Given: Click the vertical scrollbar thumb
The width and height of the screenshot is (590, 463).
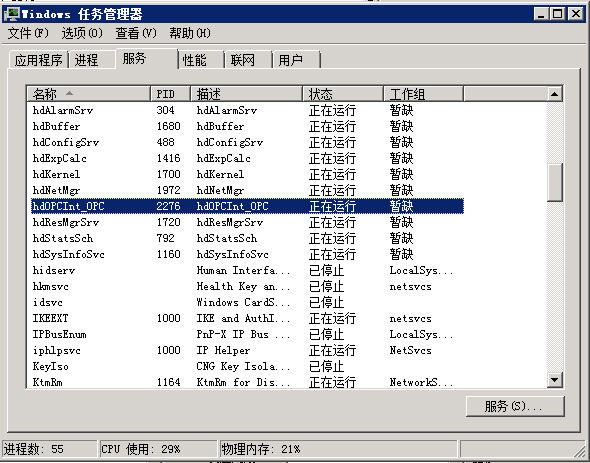Looking at the screenshot, I should pos(554,182).
